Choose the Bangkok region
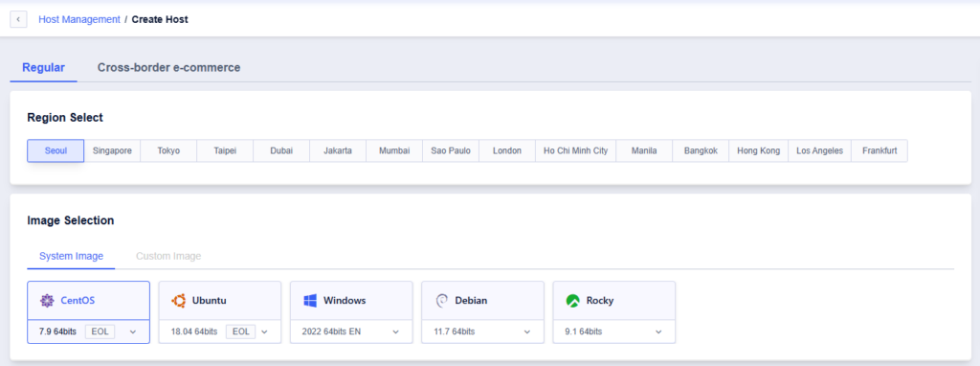Image resolution: width=980 pixels, height=366 pixels. point(701,150)
